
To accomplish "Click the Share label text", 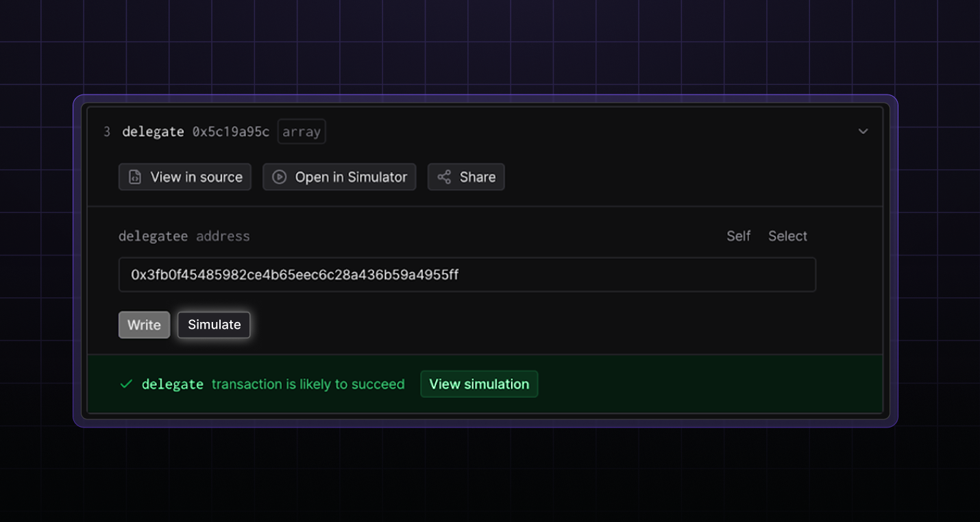I will 477,177.
